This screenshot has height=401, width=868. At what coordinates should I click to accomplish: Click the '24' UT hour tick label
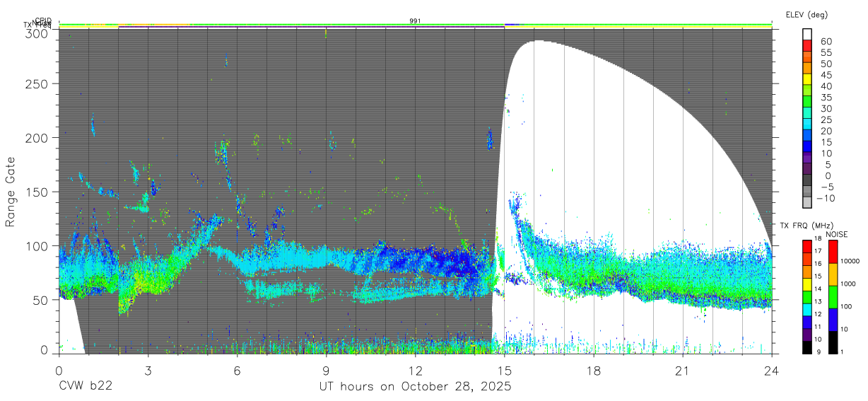(x=771, y=371)
